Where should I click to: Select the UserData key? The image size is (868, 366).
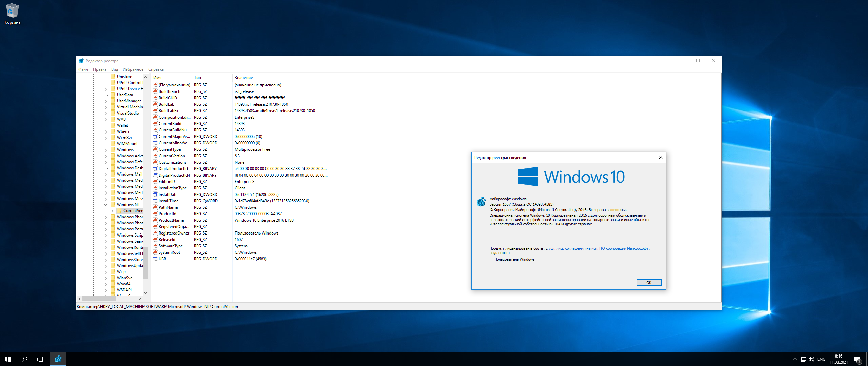[125, 95]
